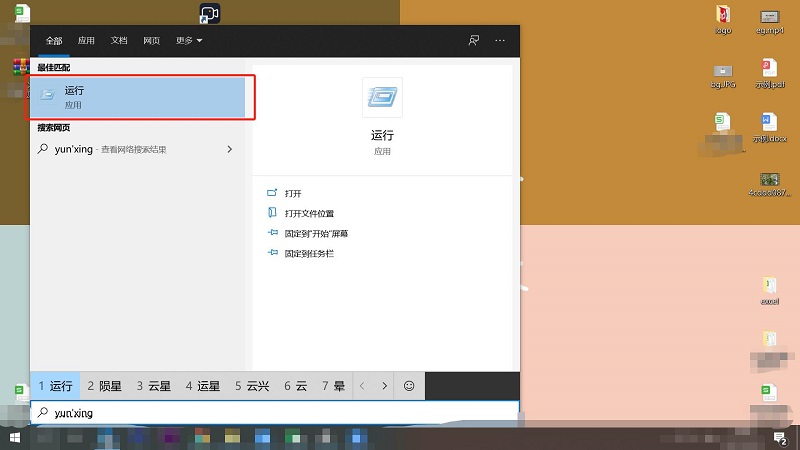
Task: Open the logo file on the desktop
Action: [x=722, y=17]
